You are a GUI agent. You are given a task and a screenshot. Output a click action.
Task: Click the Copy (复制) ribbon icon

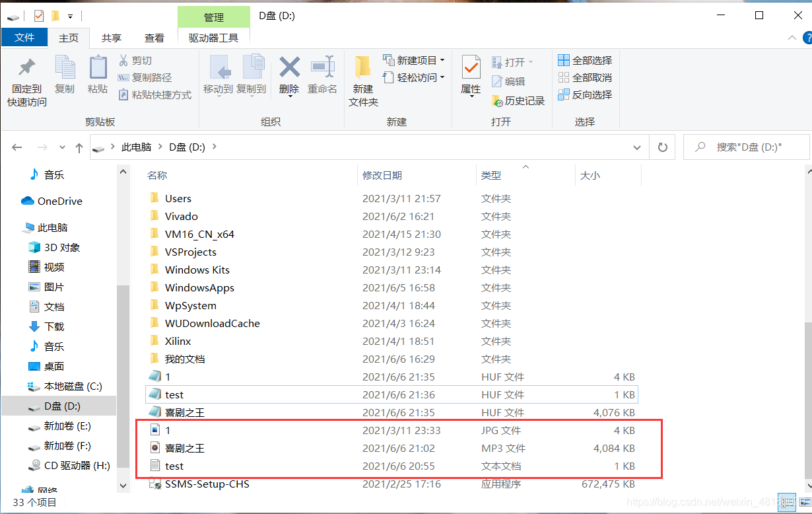(65, 67)
